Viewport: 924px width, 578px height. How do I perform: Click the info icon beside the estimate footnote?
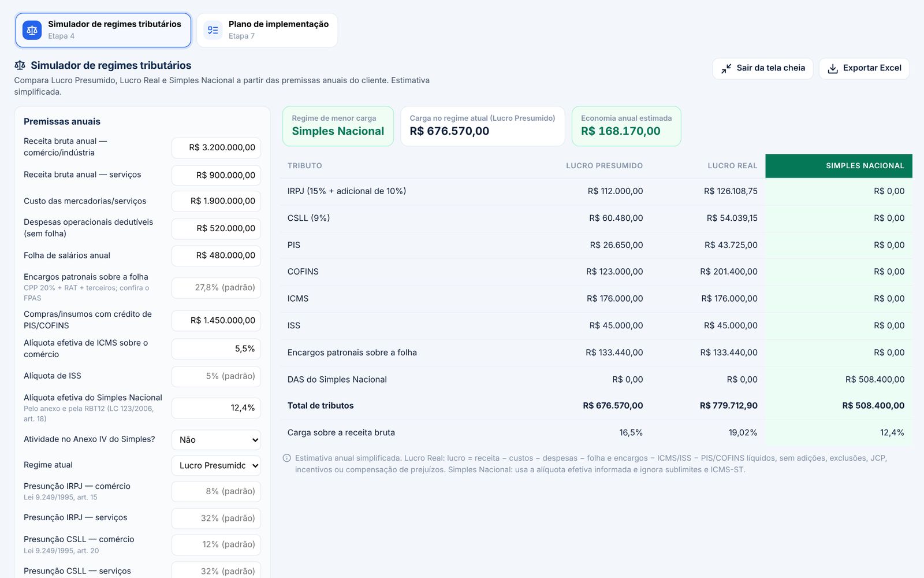286,458
